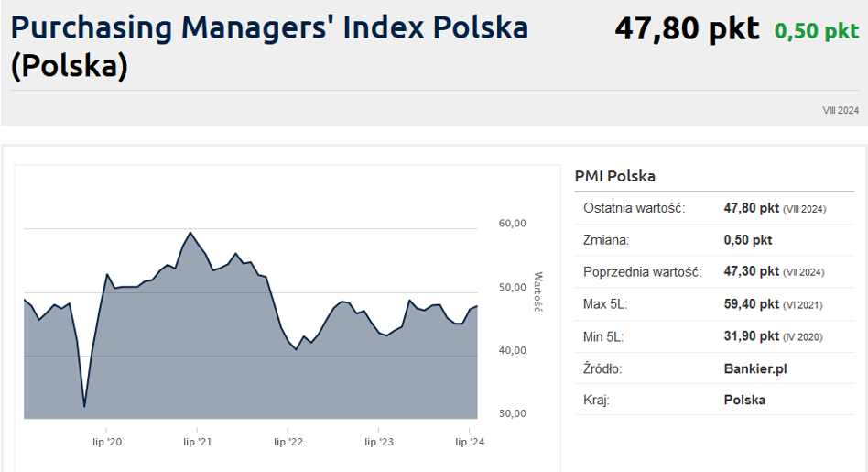Click the lip '22 marker on time axis

tap(288, 443)
